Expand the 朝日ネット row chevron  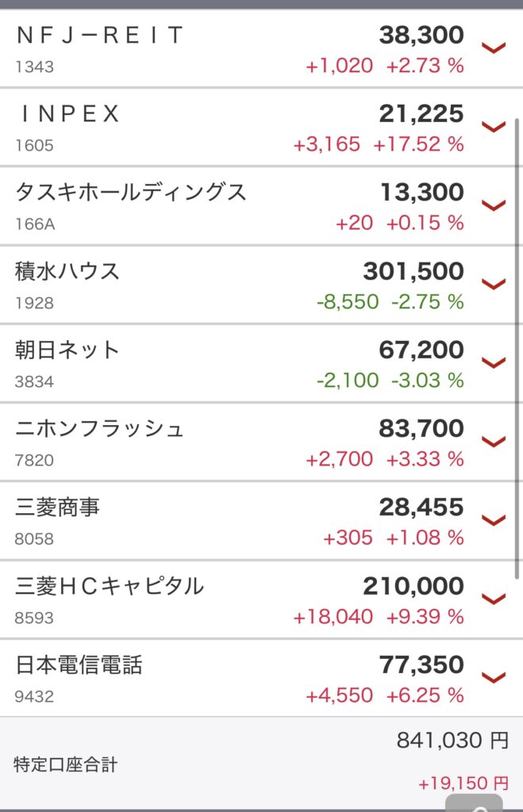(494, 363)
